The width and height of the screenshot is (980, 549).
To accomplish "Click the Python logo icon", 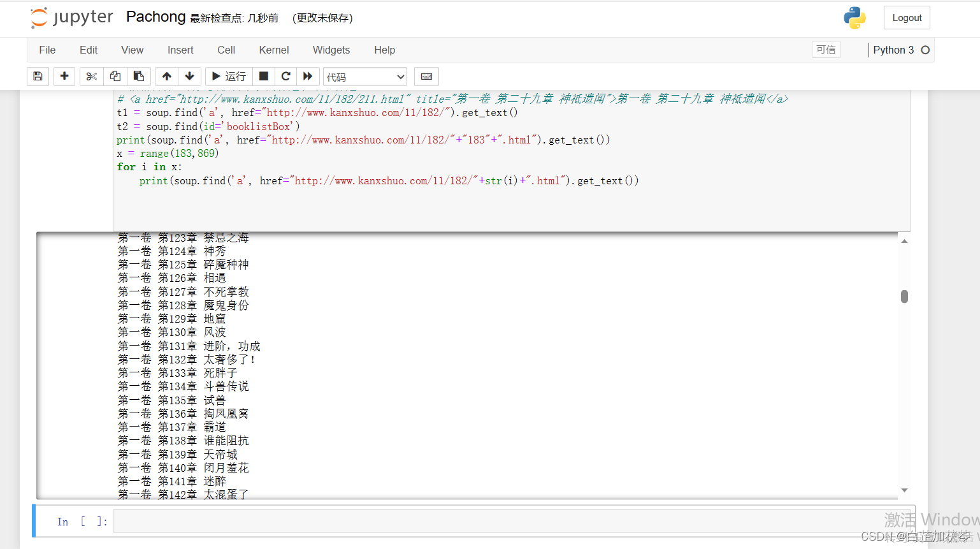I will [x=854, y=18].
